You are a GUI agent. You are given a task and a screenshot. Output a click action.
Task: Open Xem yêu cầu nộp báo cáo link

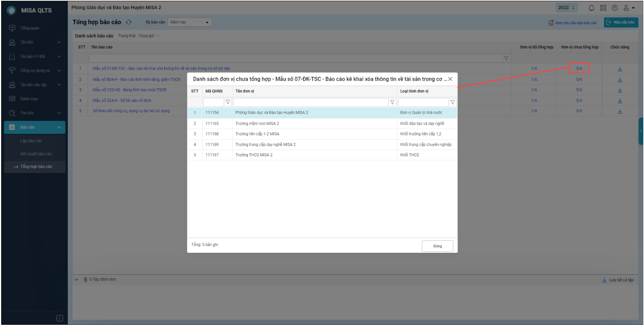[576, 23]
